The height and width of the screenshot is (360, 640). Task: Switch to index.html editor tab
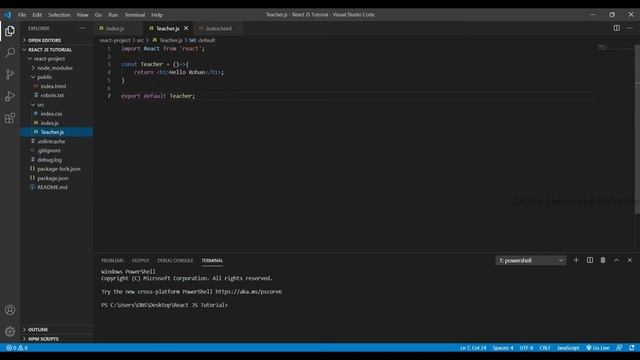pos(218,29)
